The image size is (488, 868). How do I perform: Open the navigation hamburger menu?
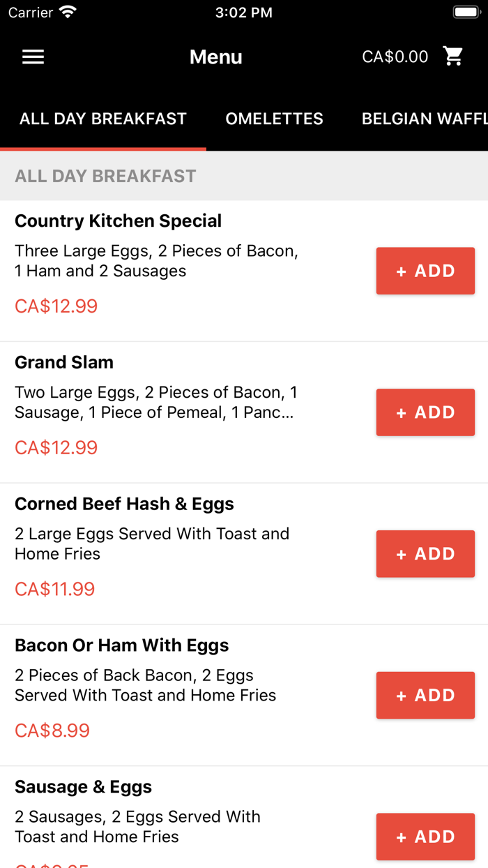tap(33, 57)
